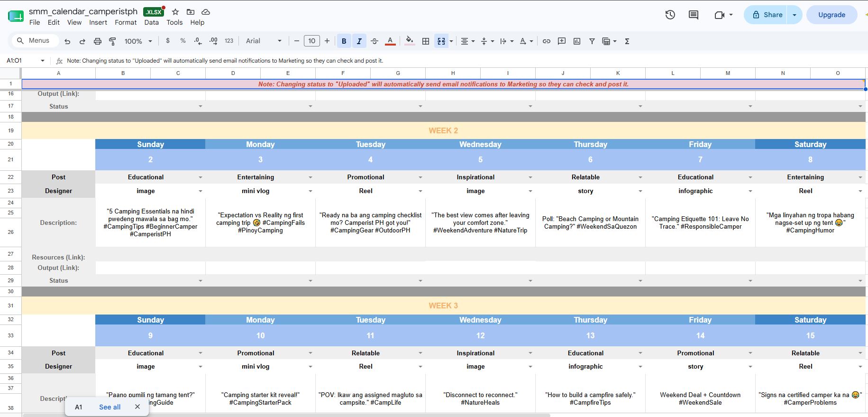This screenshot has height=417, width=868.
Task: Open Thursday 6 story designer dropdown
Action: click(640, 191)
